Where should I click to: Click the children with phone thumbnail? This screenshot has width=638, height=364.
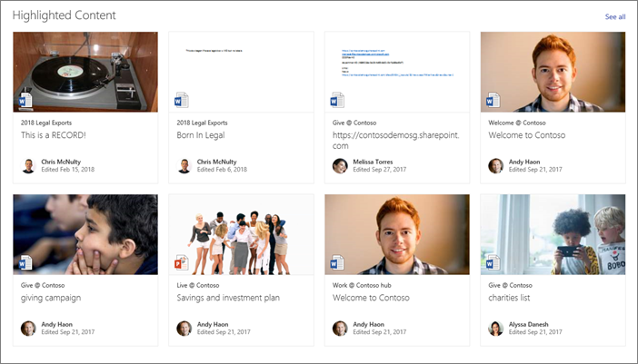(553, 234)
